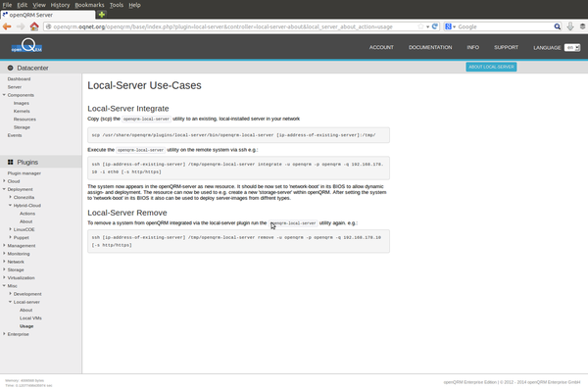Open Actions under Hybrid-Cloud
Viewport: 588px width, 389px height.
[x=27, y=213]
